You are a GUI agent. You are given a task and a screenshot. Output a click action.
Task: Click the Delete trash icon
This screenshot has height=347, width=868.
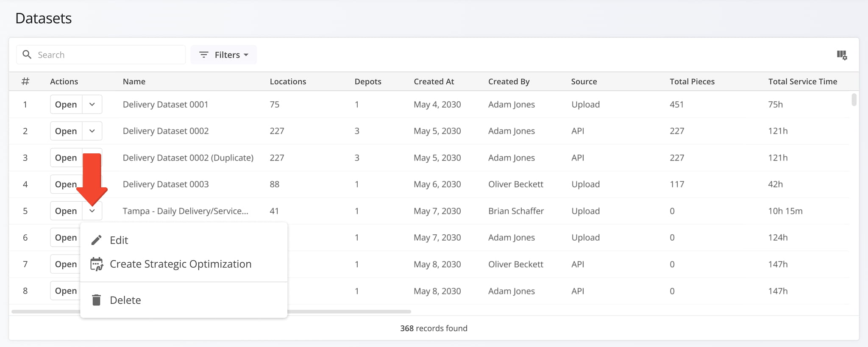click(x=97, y=300)
